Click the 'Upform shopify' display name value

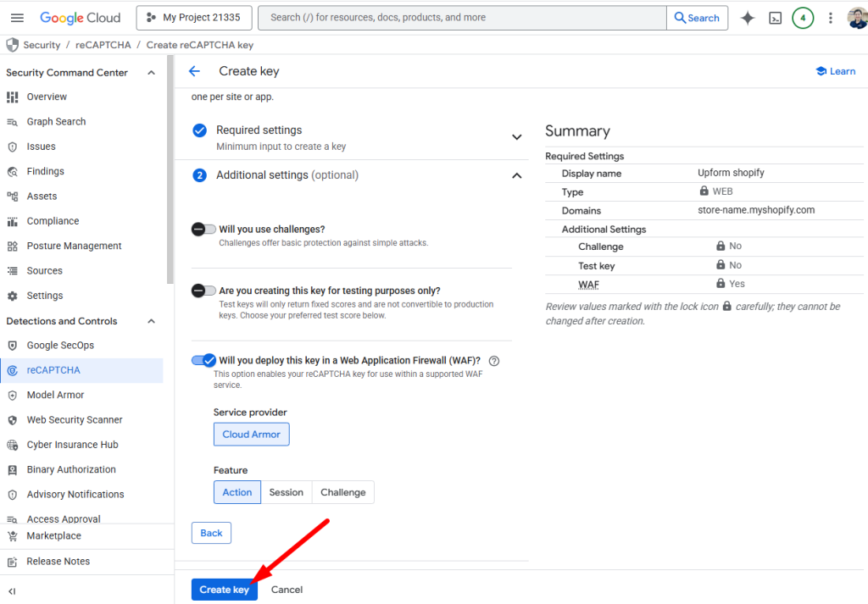(731, 173)
